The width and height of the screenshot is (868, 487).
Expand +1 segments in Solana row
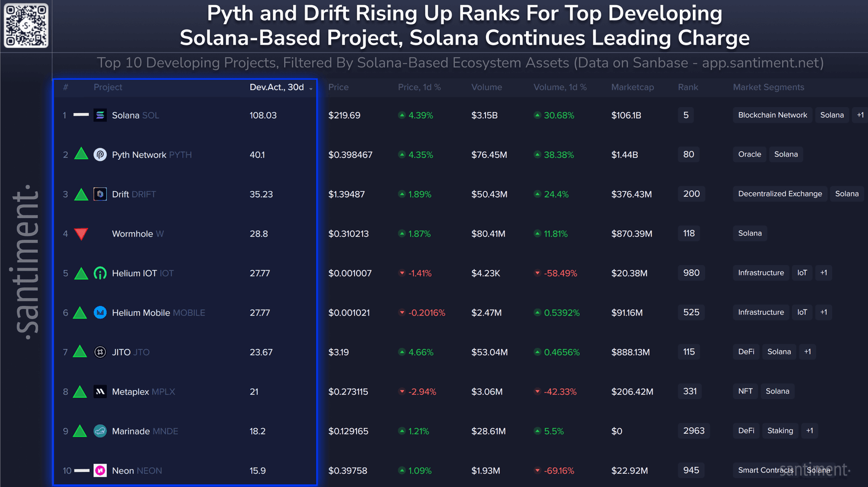[x=860, y=115]
